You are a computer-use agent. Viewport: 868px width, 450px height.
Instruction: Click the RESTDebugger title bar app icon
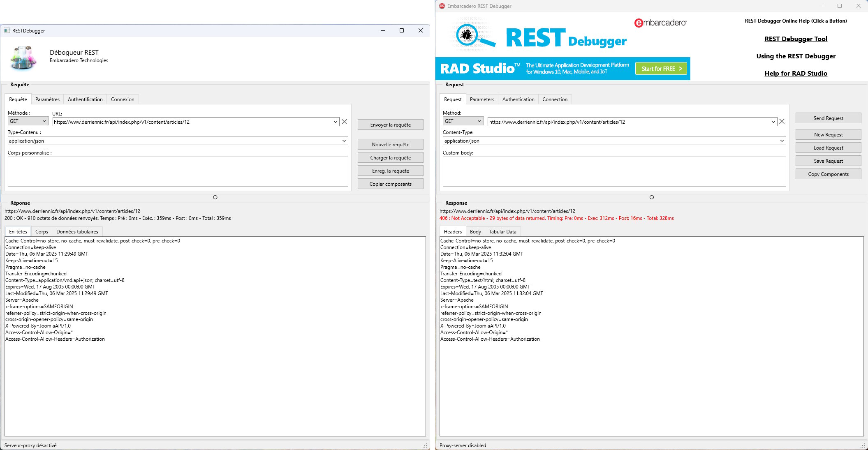(7, 30)
